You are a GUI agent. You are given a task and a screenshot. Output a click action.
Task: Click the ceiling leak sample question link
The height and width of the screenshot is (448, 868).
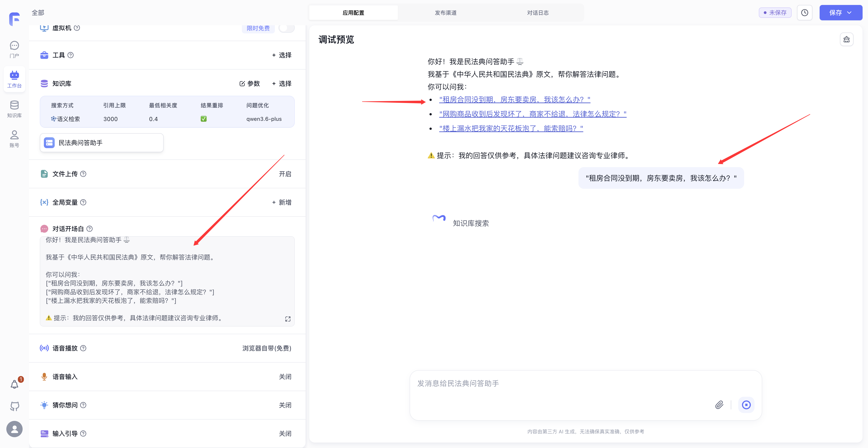pos(511,128)
